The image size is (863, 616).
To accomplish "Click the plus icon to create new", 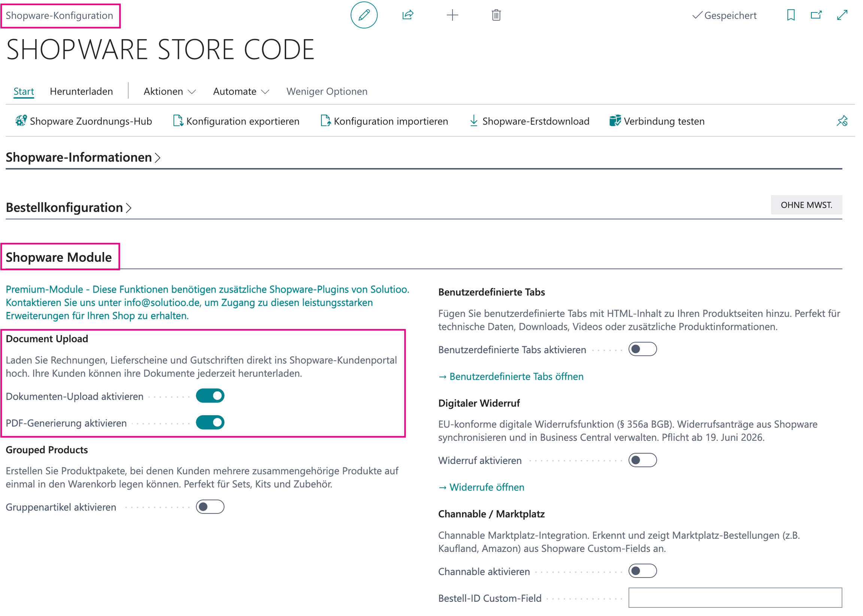I will pyautogui.click(x=452, y=15).
